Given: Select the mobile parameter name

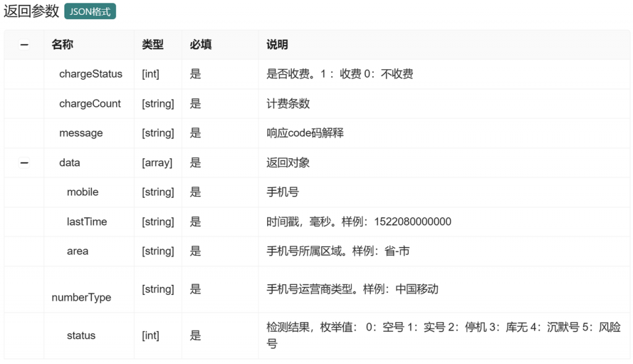Looking at the screenshot, I should (x=83, y=192).
